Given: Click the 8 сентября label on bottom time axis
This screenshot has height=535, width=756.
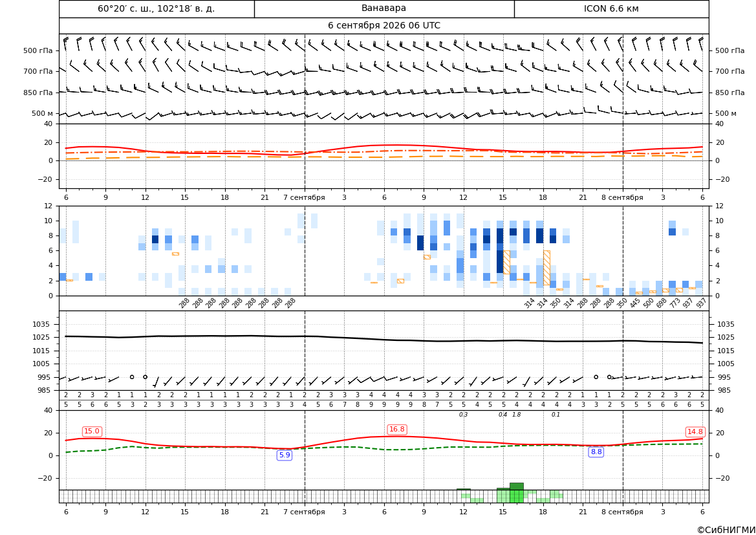Looking at the screenshot, I should 622,512.
